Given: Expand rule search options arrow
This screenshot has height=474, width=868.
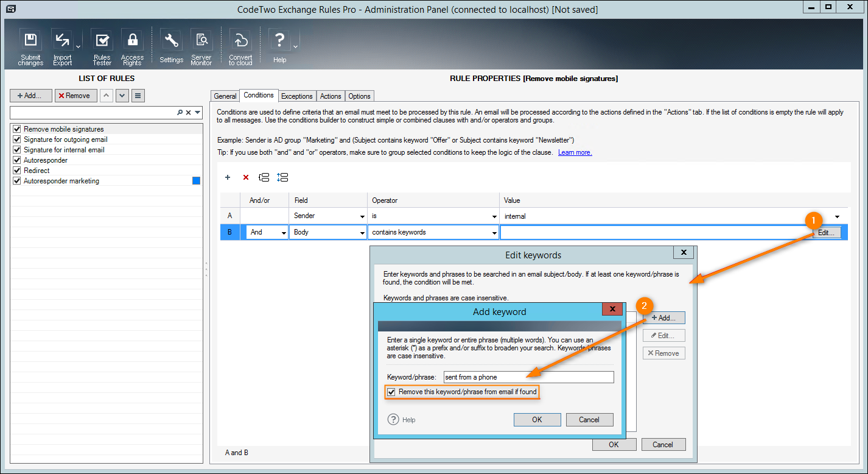Looking at the screenshot, I should (198, 113).
